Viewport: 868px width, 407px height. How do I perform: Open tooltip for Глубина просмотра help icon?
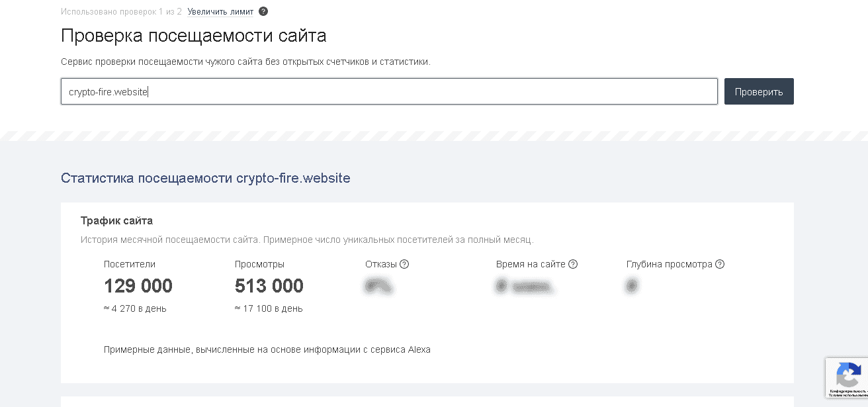720,264
